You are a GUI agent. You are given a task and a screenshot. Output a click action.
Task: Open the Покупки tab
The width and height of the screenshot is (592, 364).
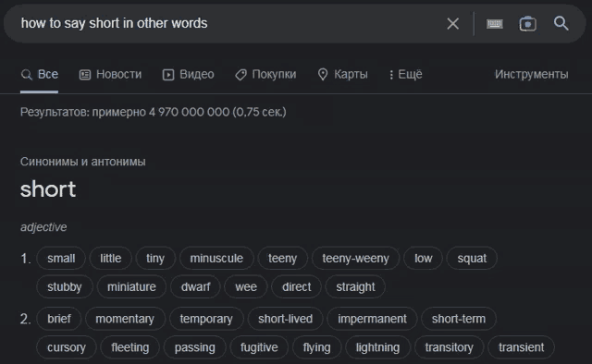(x=265, y=74)
